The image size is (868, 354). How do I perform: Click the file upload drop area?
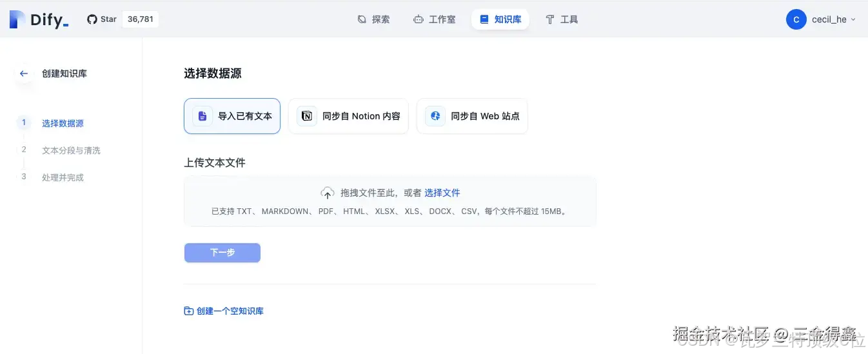390,201
